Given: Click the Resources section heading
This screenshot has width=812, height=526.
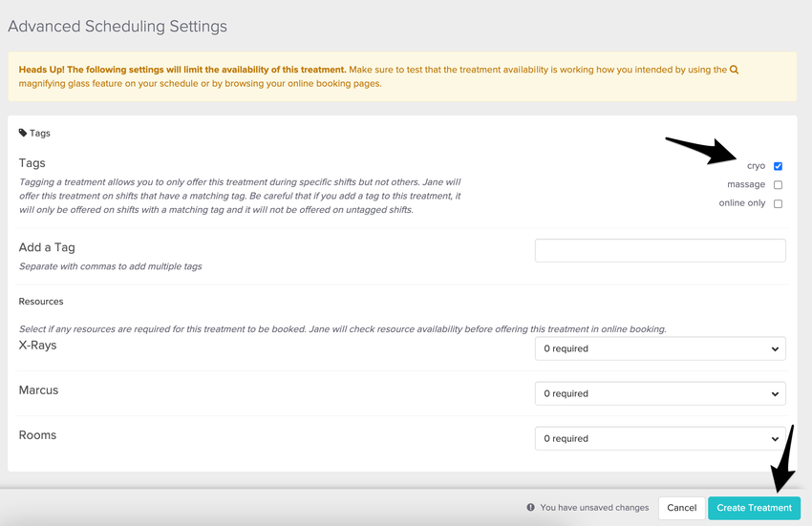Looking at the screenshot, I should [41, 302].
